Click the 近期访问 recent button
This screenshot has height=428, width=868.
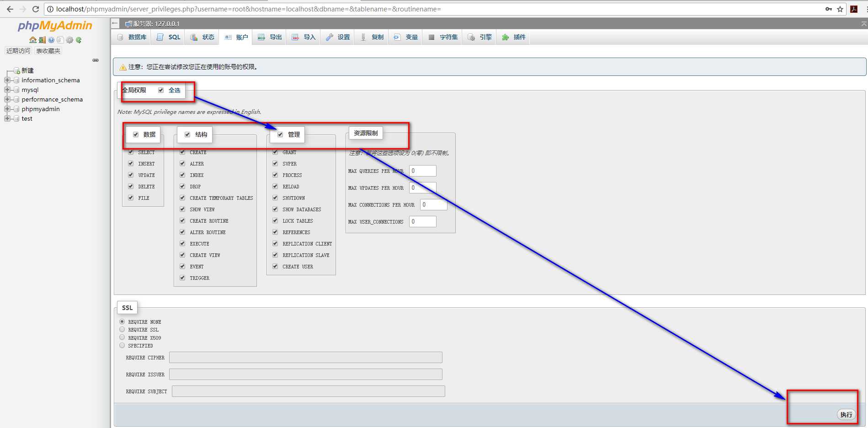(18, 51)
